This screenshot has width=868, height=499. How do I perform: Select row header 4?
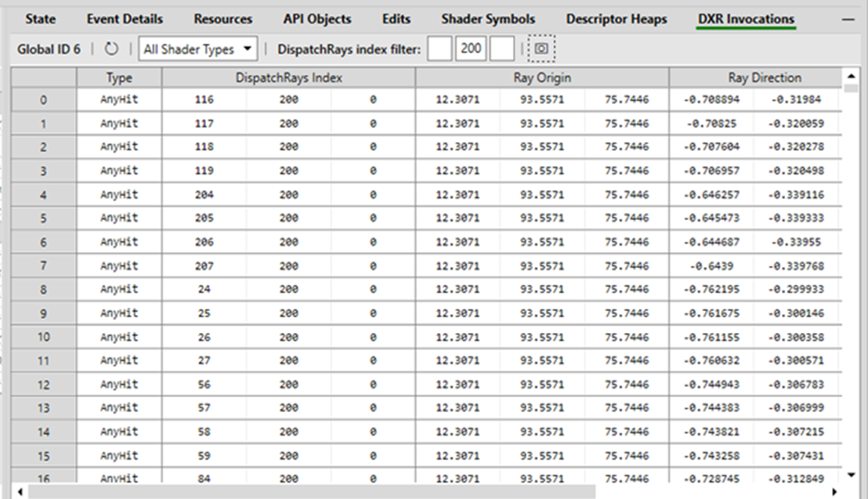point(44,195)
